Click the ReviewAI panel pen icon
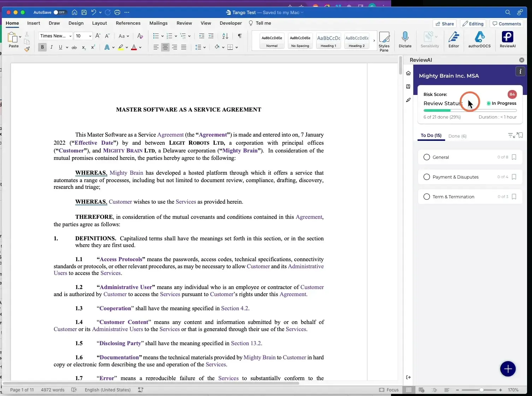532x396 pixels. coord(408,100)
